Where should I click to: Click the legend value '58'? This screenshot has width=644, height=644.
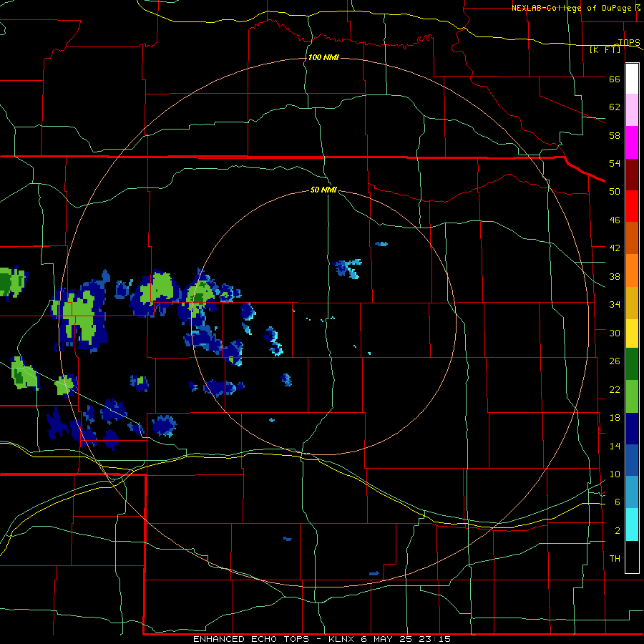tap(615, 135)
